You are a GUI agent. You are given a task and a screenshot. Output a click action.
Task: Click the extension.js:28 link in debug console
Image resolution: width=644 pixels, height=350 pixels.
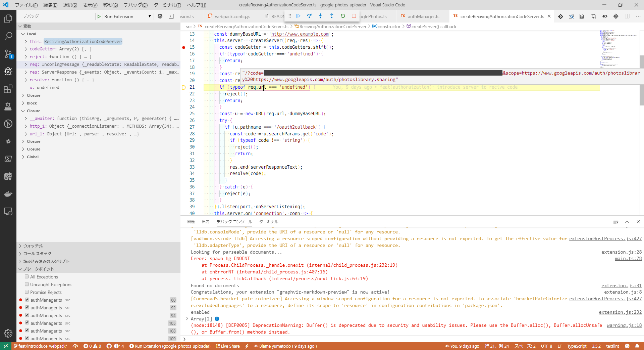coord(621,252)
